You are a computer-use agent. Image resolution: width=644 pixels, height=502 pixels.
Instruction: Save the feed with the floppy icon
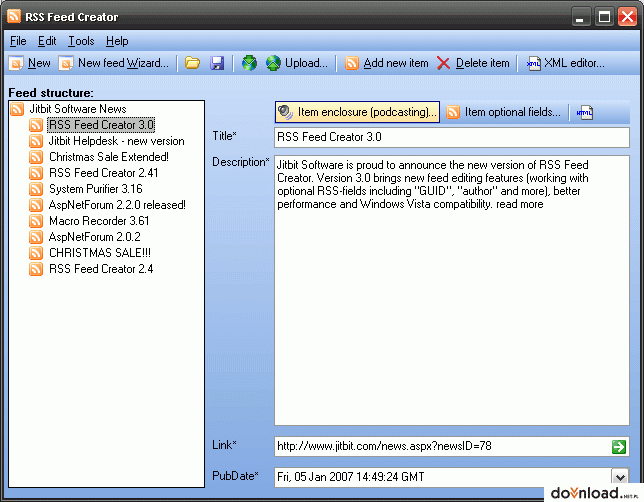(217, 63)
